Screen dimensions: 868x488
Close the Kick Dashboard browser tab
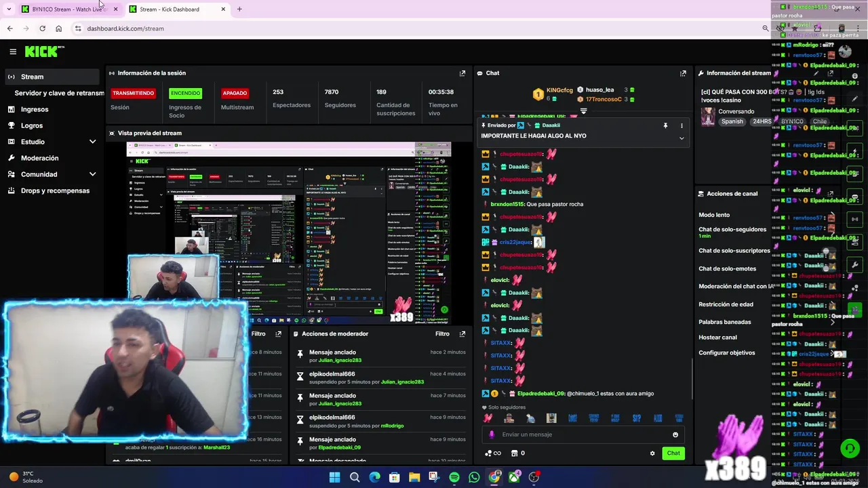(x=223, y=9)
